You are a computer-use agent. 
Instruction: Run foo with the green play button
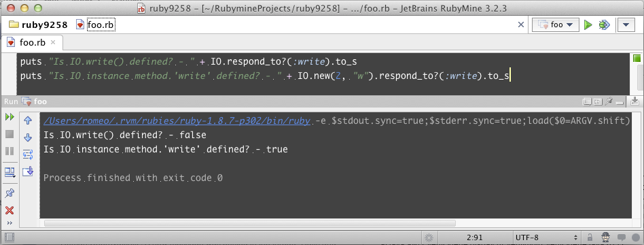(588, 24)
